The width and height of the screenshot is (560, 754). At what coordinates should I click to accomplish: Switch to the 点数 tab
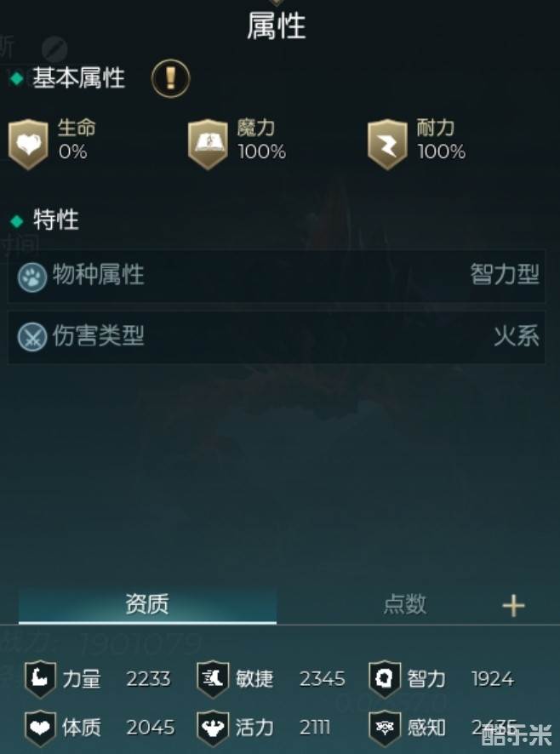point(404,605)
